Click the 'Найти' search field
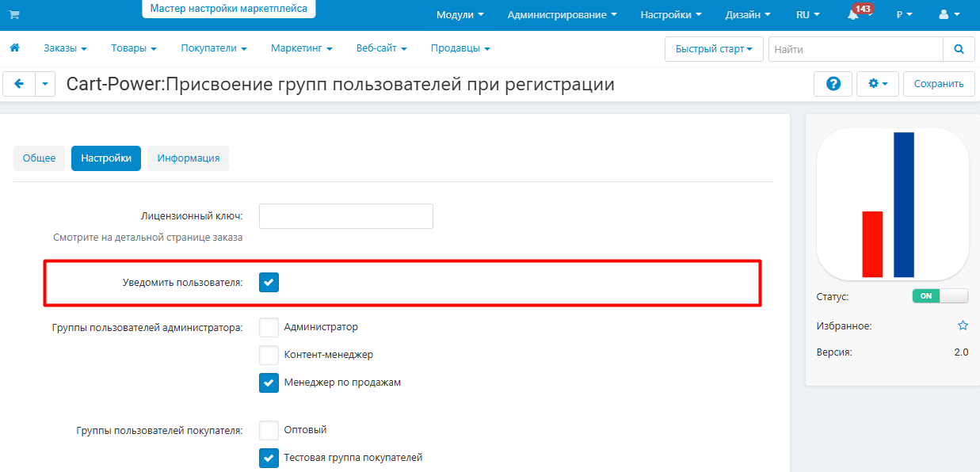This screenshot has height=472, width=980. point(856,49)
